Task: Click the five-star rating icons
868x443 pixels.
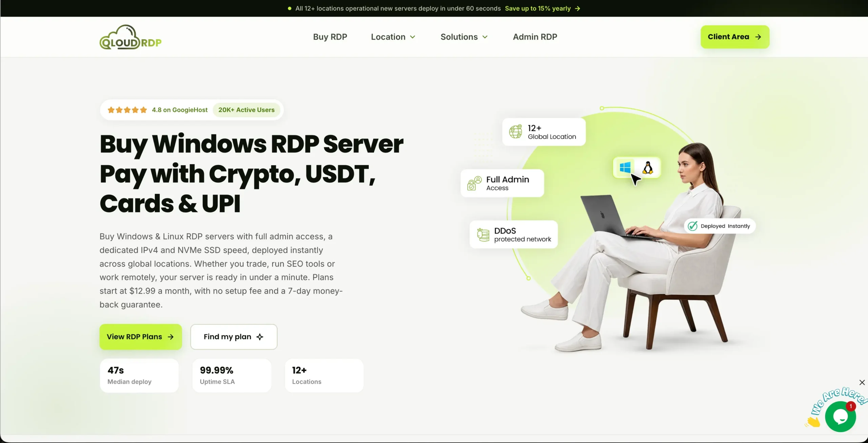Action: 127,110
